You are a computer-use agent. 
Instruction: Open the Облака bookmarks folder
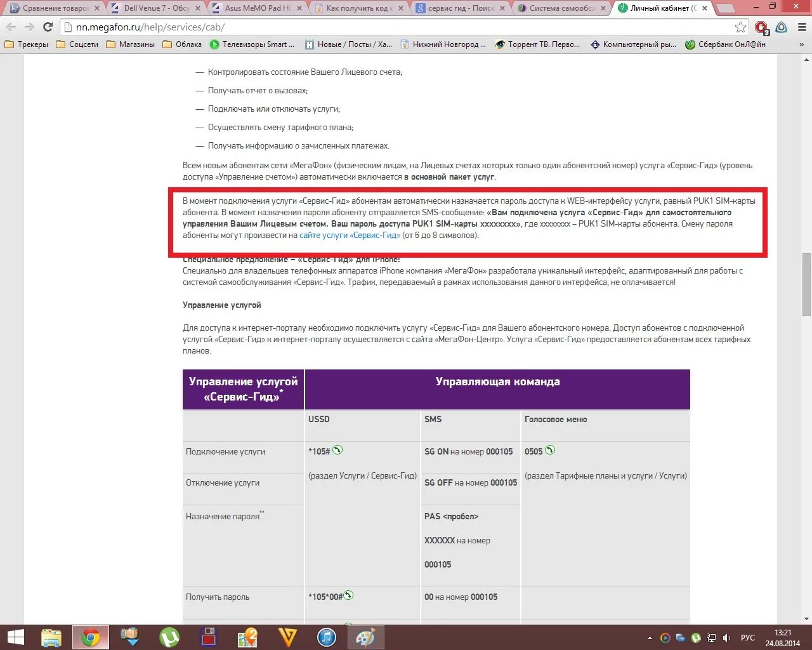pos(182,44)
